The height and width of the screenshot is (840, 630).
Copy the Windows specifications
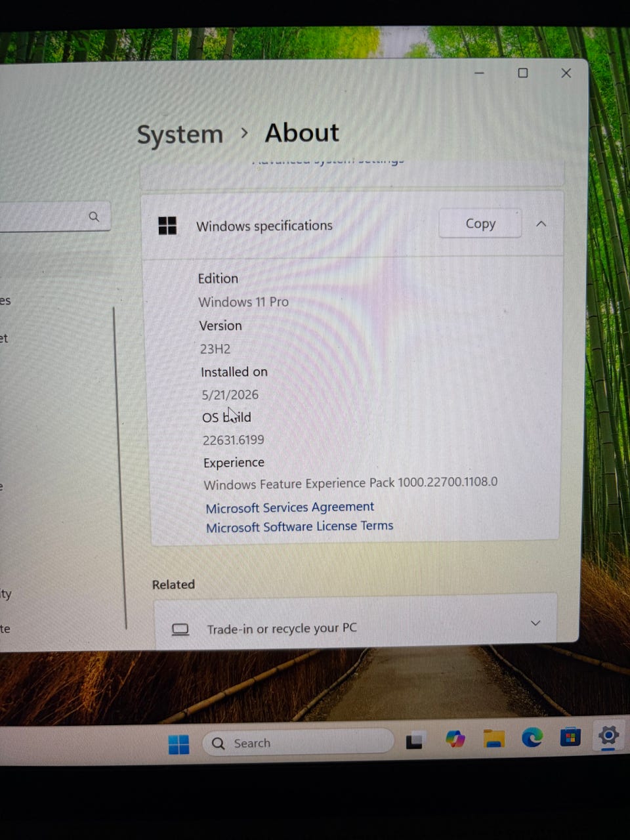[x=480, y=224]
